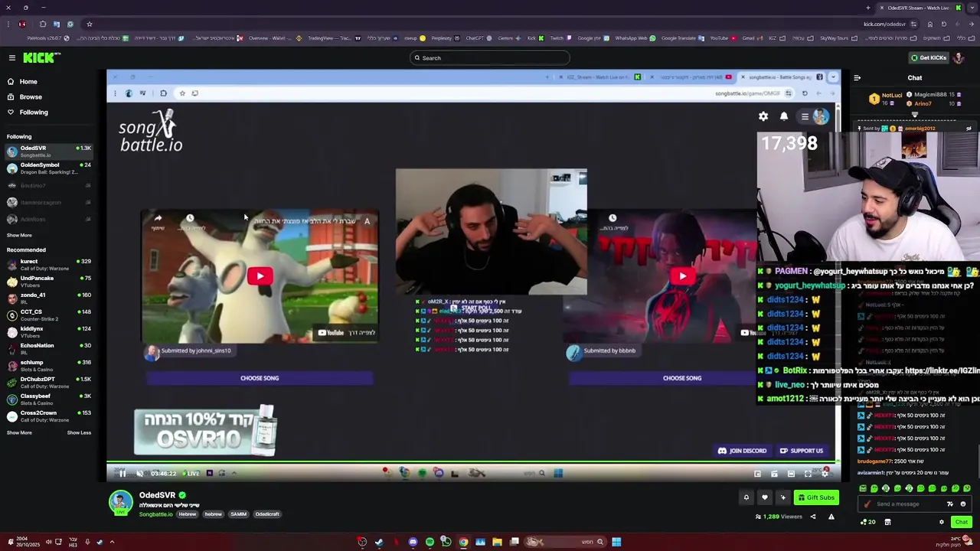Open GoldenSymbol channel in sidebar

[49, 168]
